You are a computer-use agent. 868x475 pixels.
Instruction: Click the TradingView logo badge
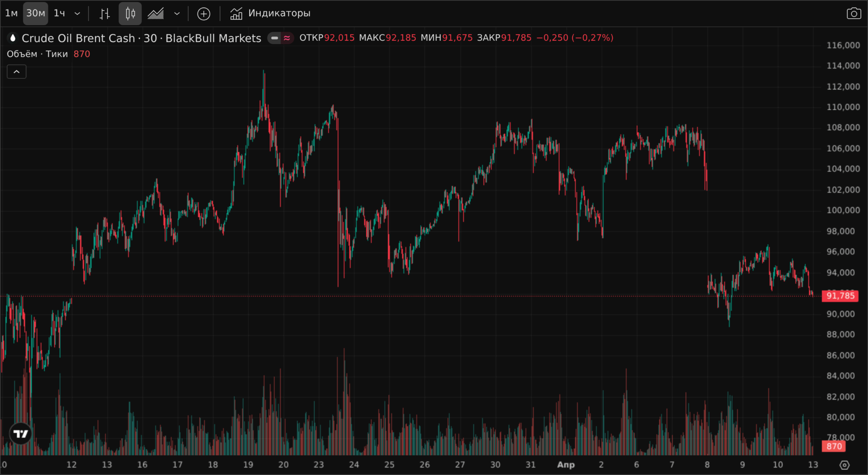20,433
